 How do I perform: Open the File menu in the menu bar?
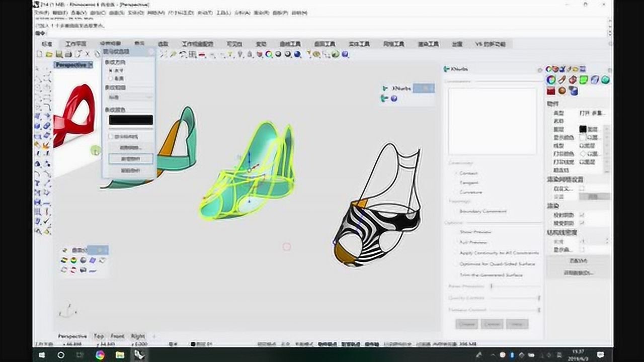(x=40, y=13)
